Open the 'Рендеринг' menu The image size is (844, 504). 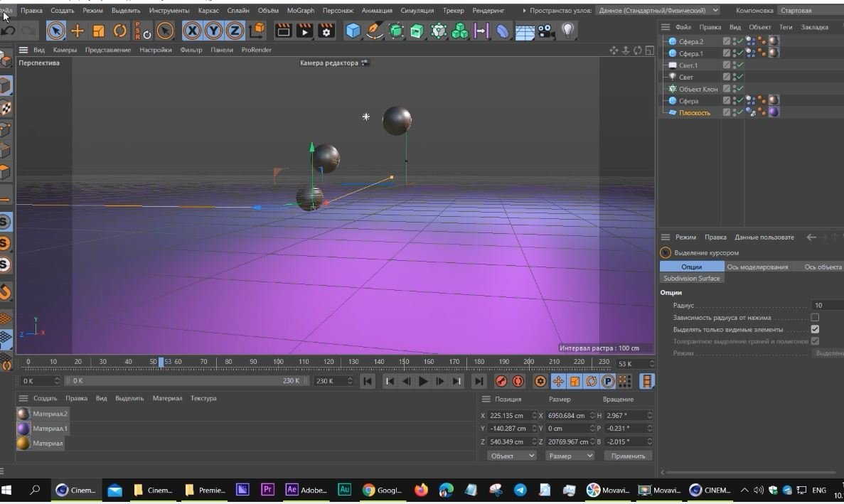click(488, 10)
